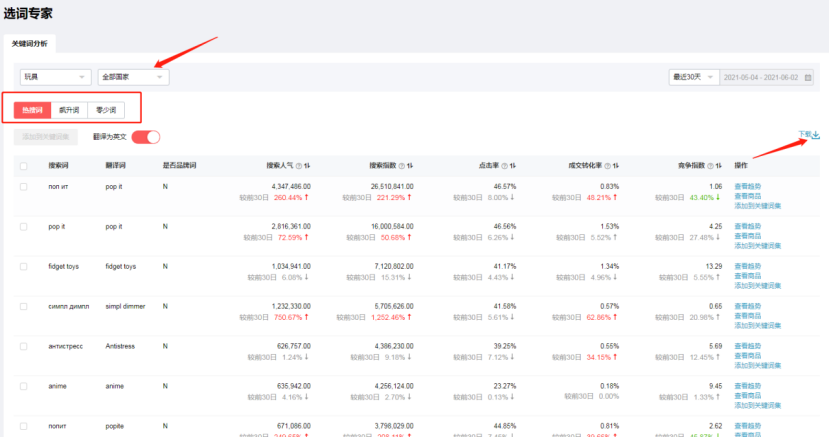Screen dimensions: 829x437
Task: Toggle the 翻译为英文 switch
Action: point(146,137)
